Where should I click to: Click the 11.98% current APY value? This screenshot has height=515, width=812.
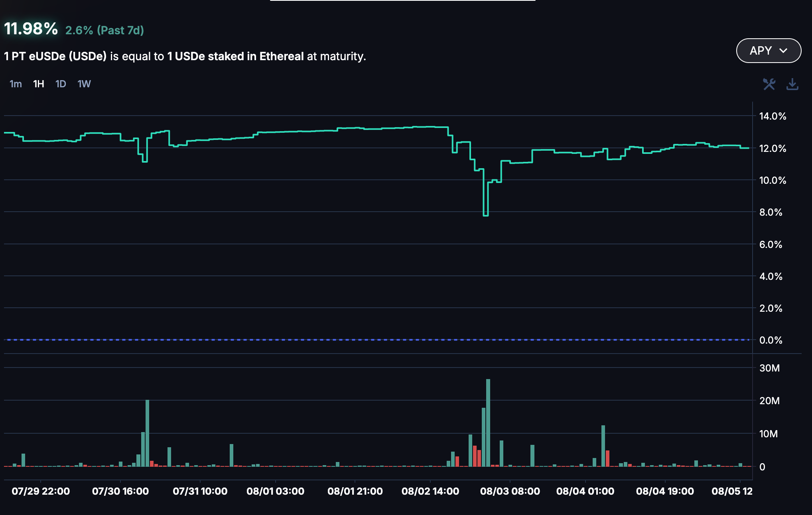pos(31,29)
